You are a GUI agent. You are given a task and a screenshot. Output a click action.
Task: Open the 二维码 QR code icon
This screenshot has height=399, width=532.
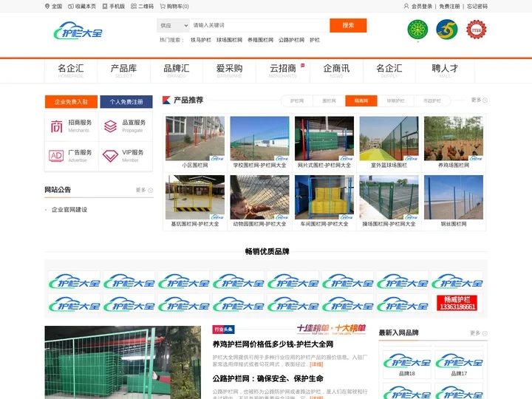134,6
